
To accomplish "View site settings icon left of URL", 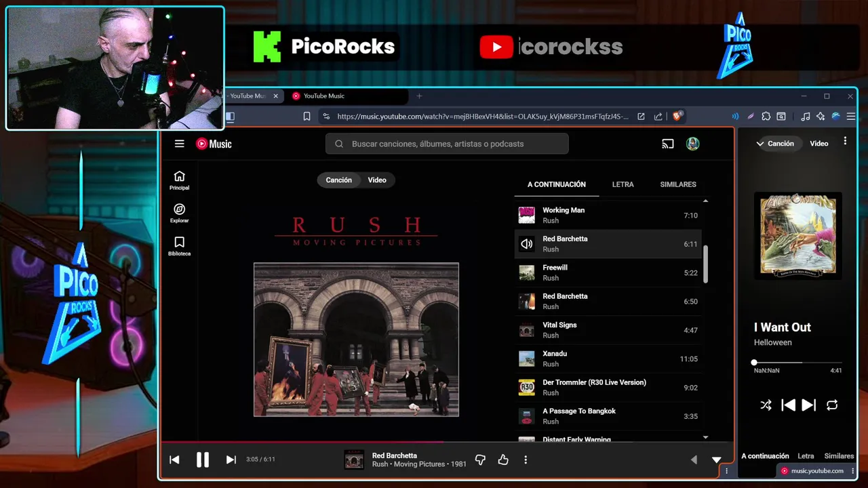I will tap(326, 117).
